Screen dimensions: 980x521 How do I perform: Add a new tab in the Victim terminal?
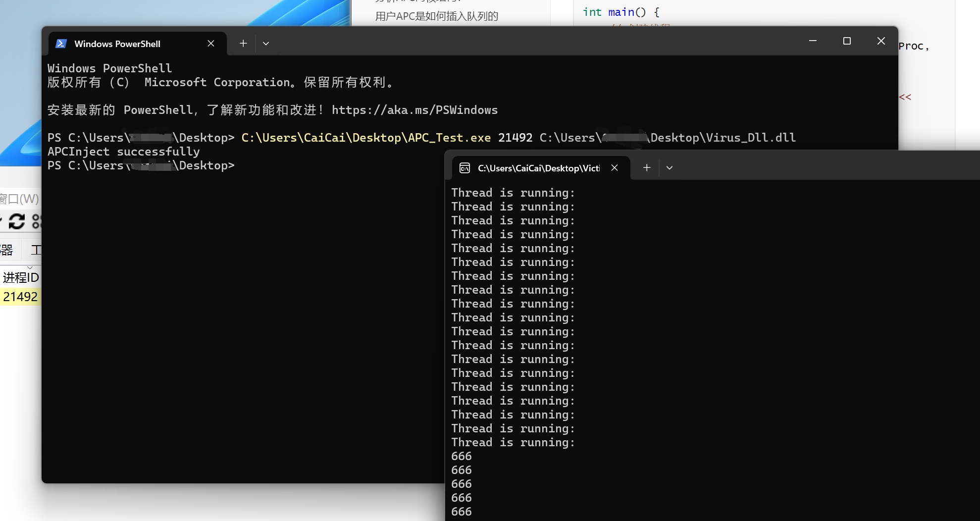coord(647,168)
